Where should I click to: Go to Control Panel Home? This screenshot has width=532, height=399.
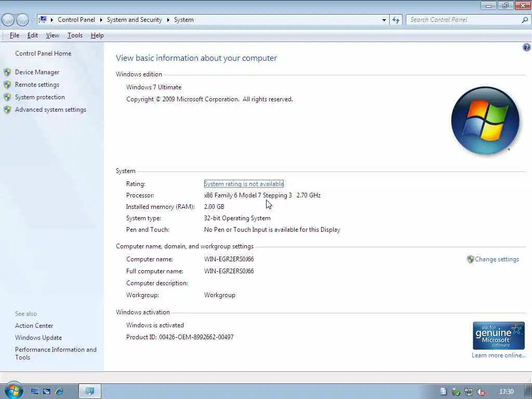tap(43, 54)
